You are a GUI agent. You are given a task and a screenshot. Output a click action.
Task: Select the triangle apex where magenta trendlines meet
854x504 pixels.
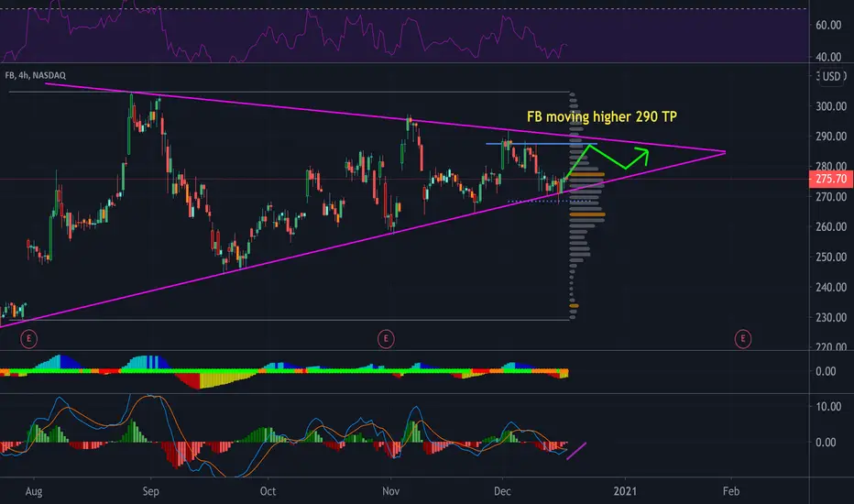click(725, 152)
